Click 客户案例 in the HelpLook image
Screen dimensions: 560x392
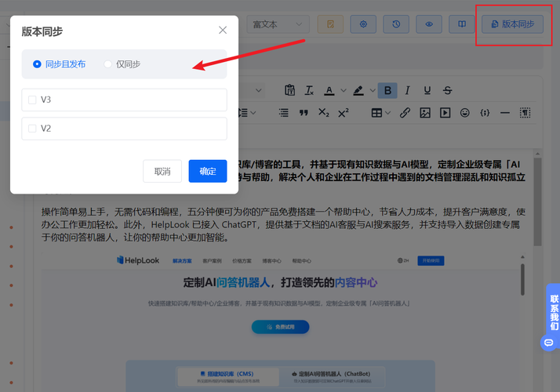(212, 261)
